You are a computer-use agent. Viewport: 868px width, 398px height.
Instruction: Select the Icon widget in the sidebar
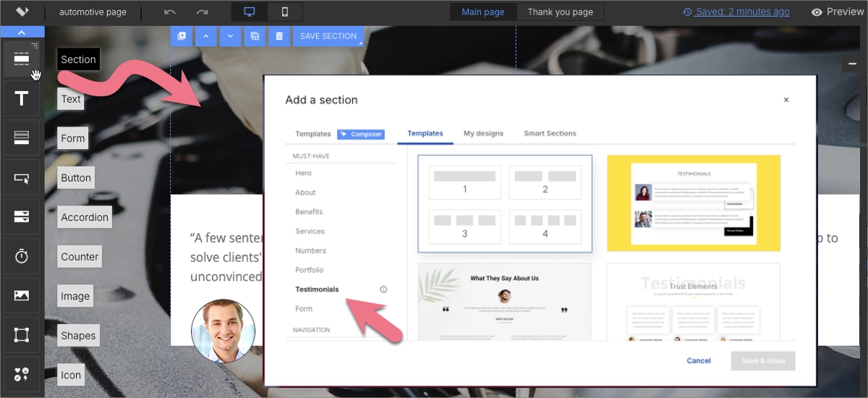(22, 374)
